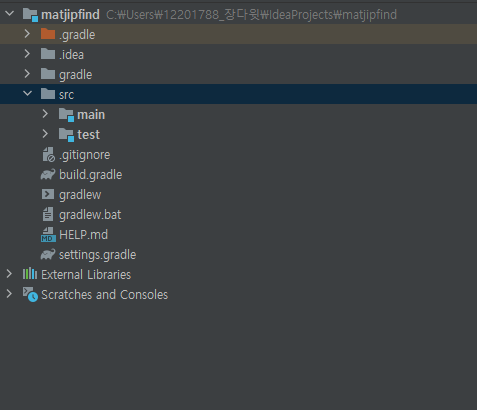Click the src folder icon
This screenshot has width=477, height=410.
[x=48, y=94]
